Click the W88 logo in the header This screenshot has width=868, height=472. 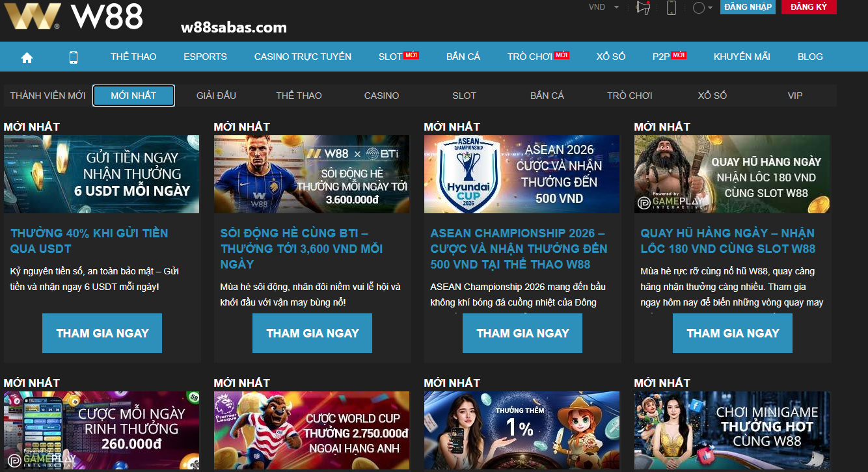point(74,16)
